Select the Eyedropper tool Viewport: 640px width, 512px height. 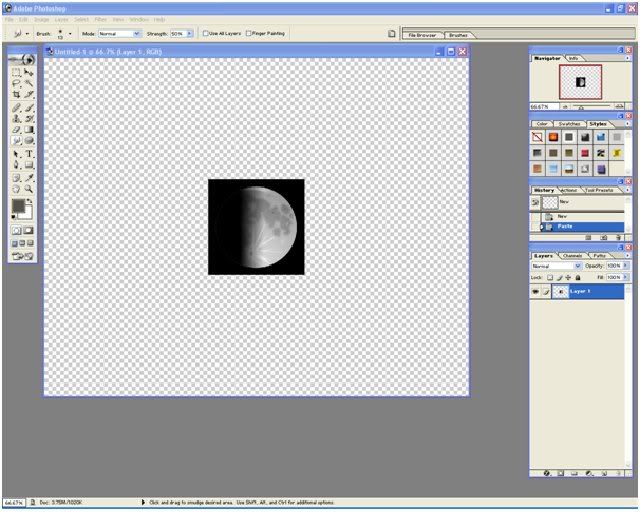tap(29, 178)
